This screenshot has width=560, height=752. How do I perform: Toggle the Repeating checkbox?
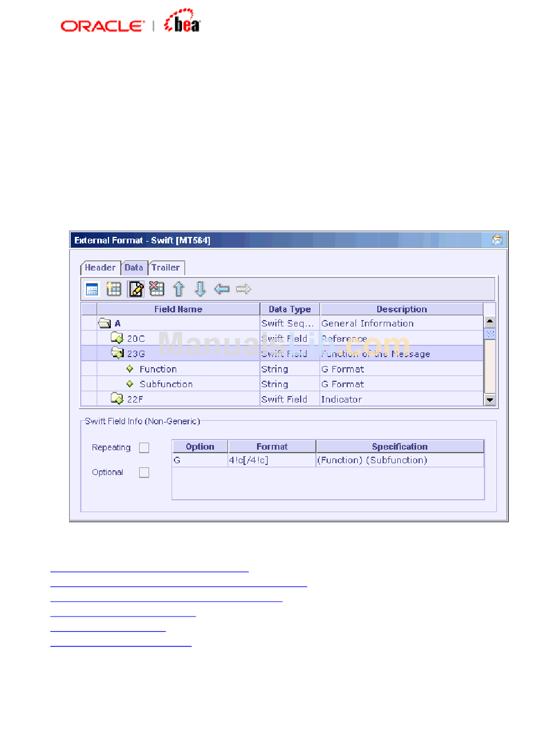point(144,448)
